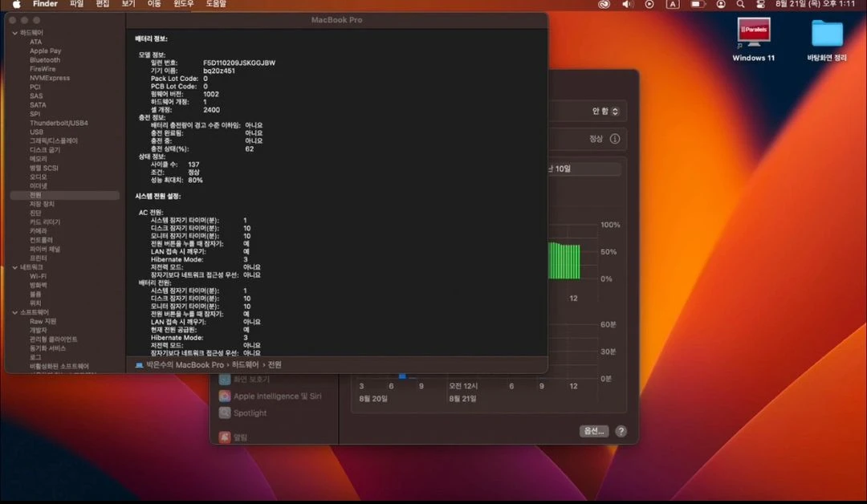Select ATA in the hardware list
This screenshot has width=867, height=504.
pyautogui.click(x=36, y=42)
